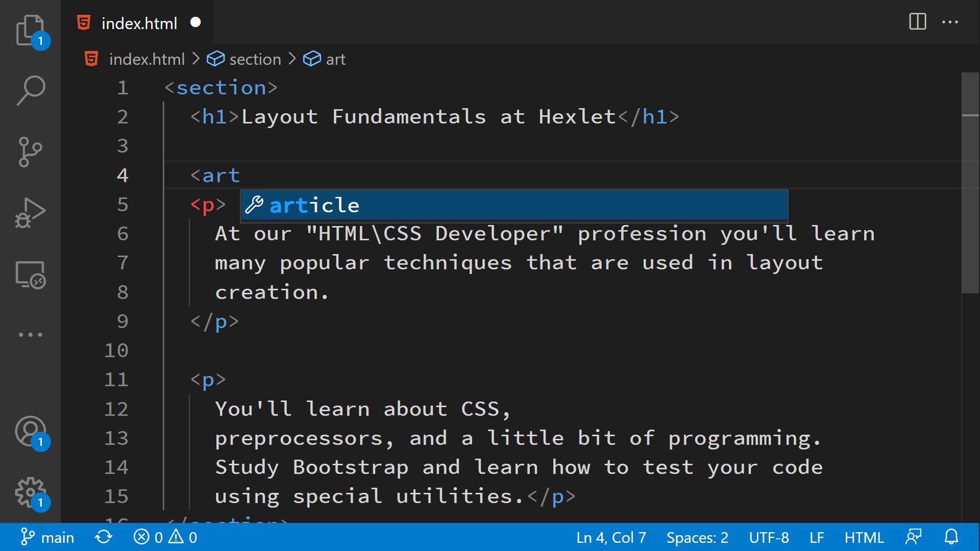Screen dimensions: 980x551
Task: Open the Accounts icon
Action: click(x=30, y=431)
